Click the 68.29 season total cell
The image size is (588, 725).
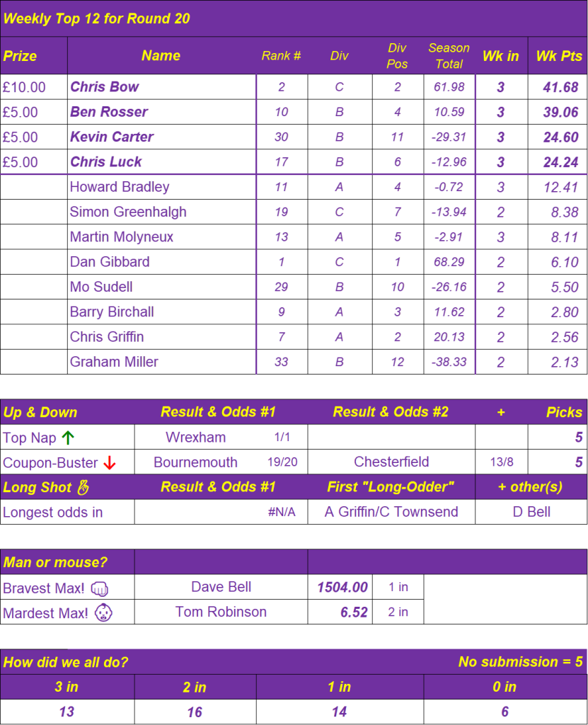[x=449, y=262]
